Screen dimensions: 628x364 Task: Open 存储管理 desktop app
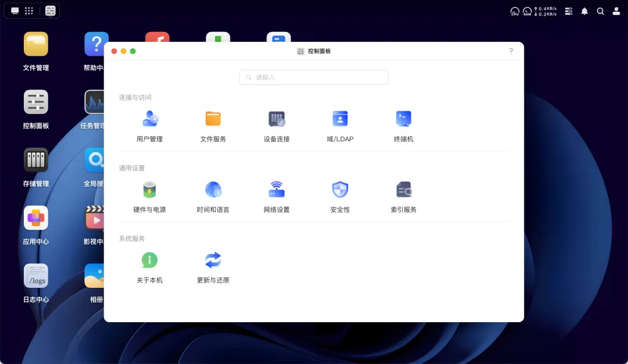(x=36, y=167)
